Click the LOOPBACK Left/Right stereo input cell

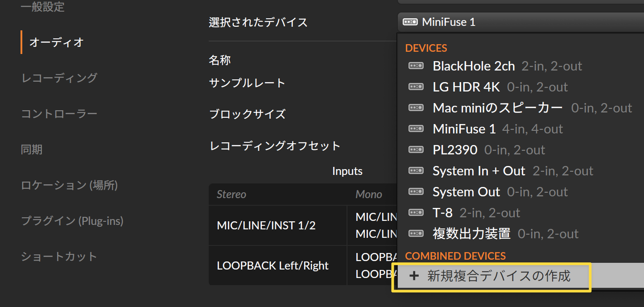(278, 266)
